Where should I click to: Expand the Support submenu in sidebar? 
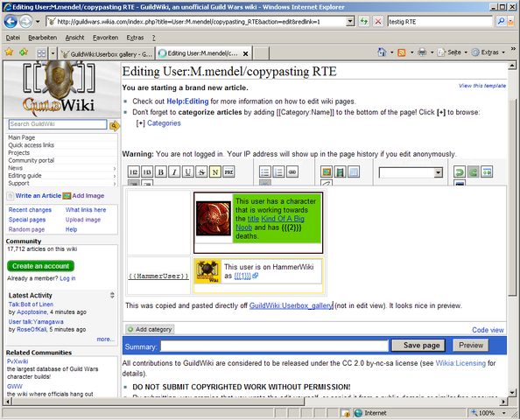point(115,184)
